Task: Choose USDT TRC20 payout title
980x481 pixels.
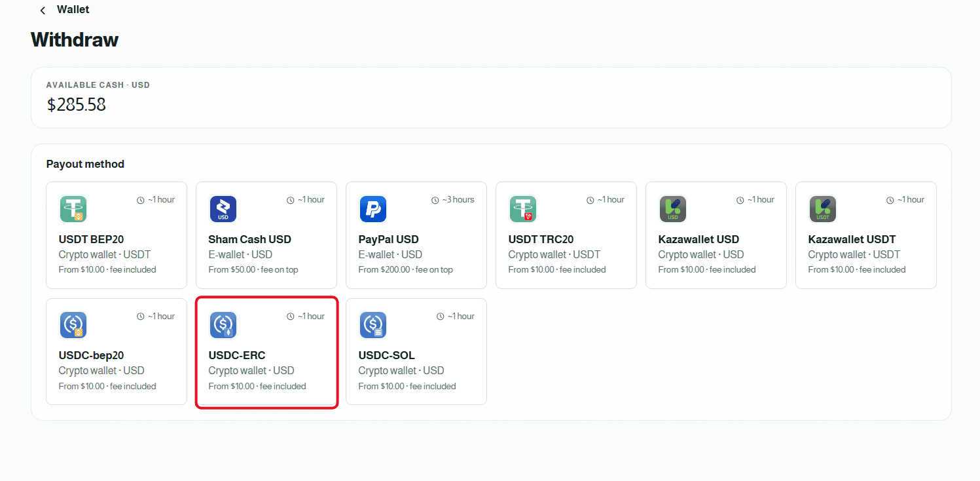Action: click(541, 239)
